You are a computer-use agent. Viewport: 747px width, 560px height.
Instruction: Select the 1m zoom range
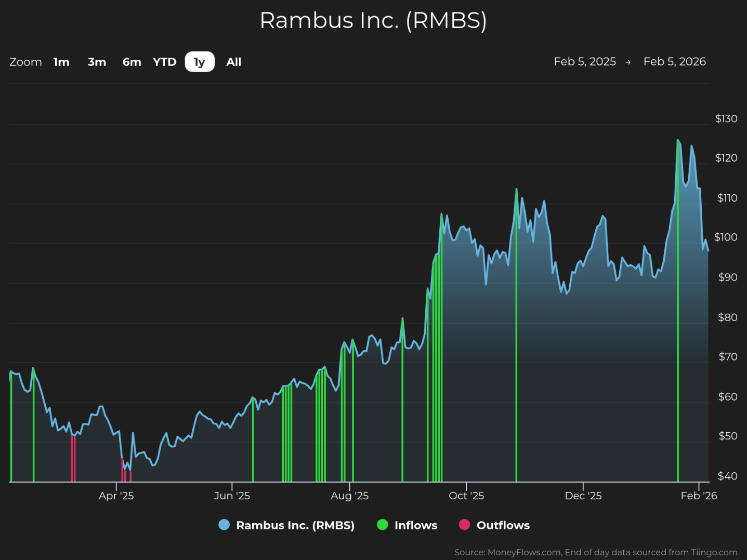tap(61, 62)
